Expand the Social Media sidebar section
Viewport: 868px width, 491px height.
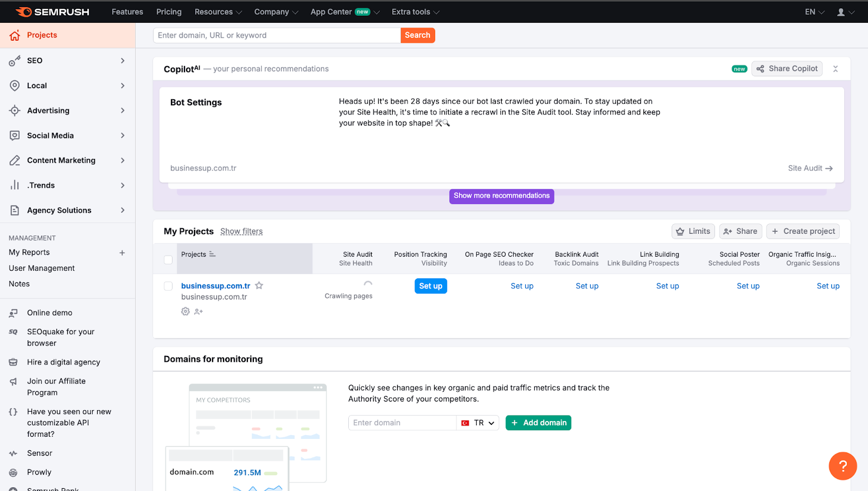(x=123, y=136)
